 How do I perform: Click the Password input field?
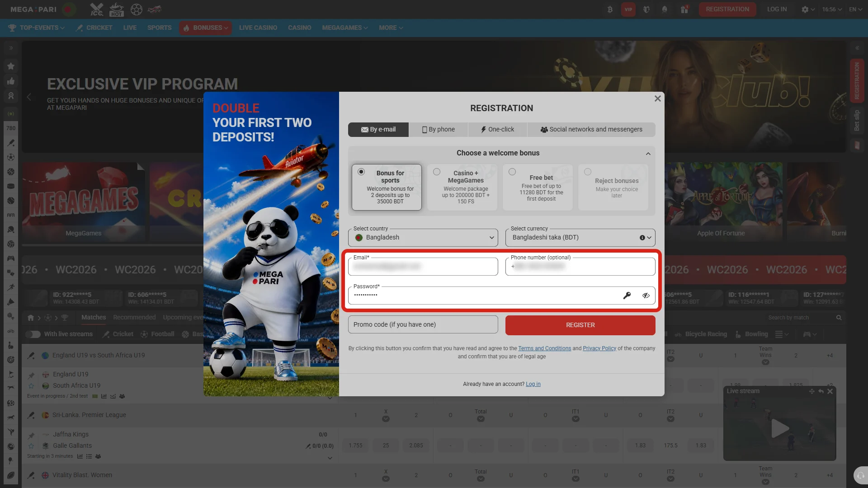tap(502, 296)
